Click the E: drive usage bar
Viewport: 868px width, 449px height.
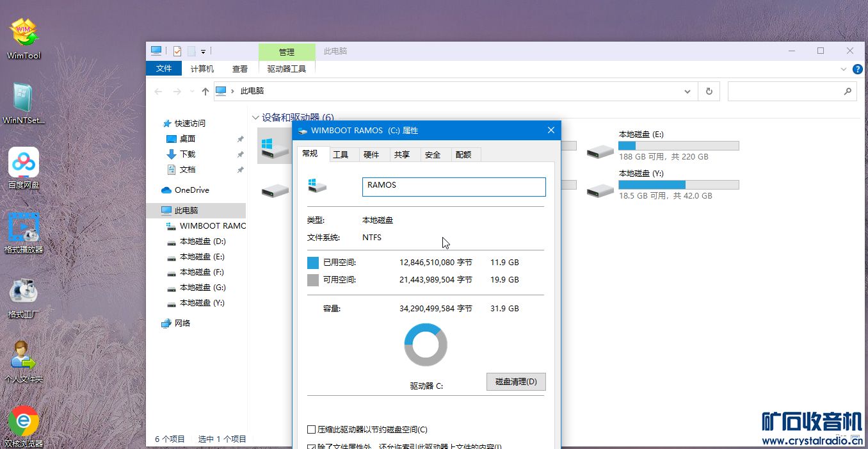pos(679,146)
